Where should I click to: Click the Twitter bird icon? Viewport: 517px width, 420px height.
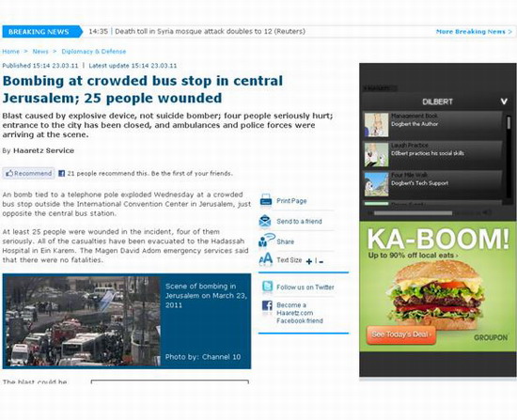pos(267,287)
